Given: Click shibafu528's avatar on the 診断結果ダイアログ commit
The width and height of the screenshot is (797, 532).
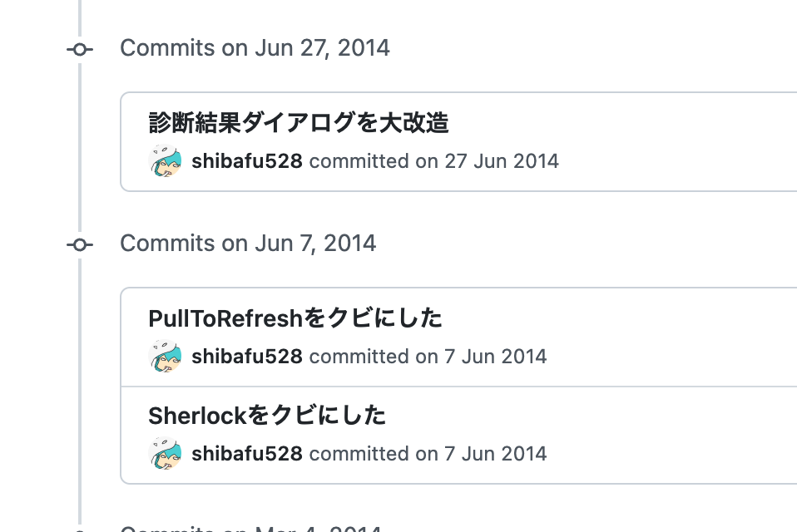Looking at the screenshot, I should tap(165, 161).
